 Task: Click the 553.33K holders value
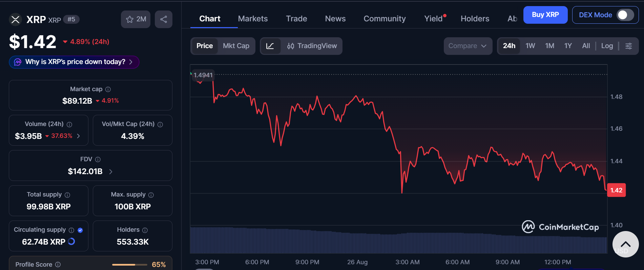(x=133, y=242)
